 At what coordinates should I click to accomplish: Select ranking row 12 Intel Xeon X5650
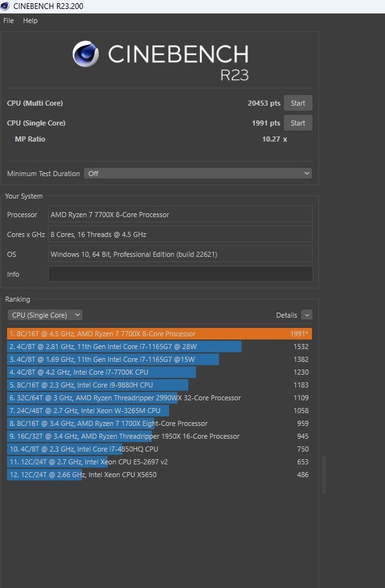pyautogui.click(x=160, y=475)
